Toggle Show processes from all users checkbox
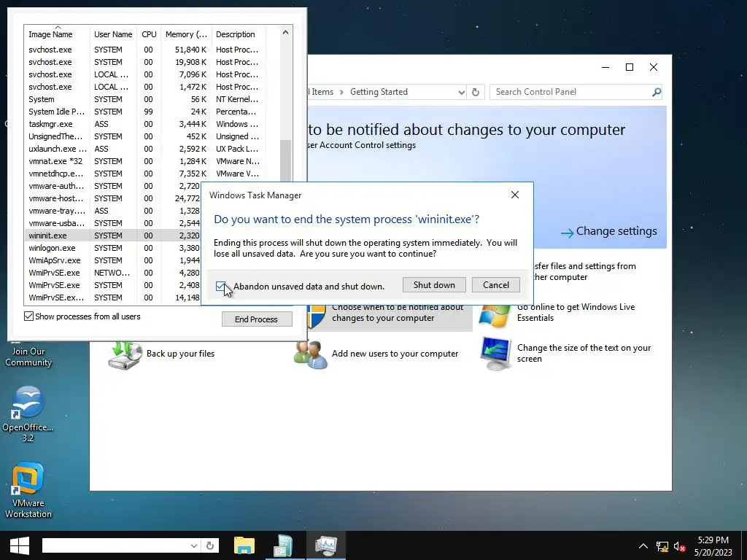 point(28,316)
